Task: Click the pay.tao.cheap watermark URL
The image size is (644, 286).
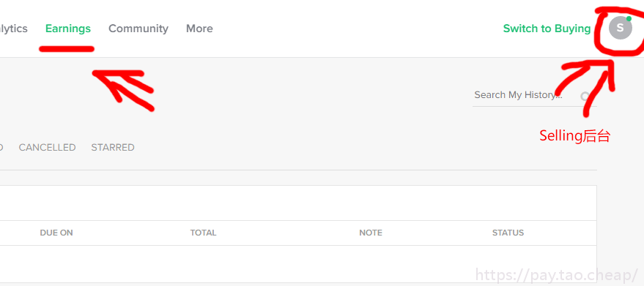Action: [x=557, y=274]
